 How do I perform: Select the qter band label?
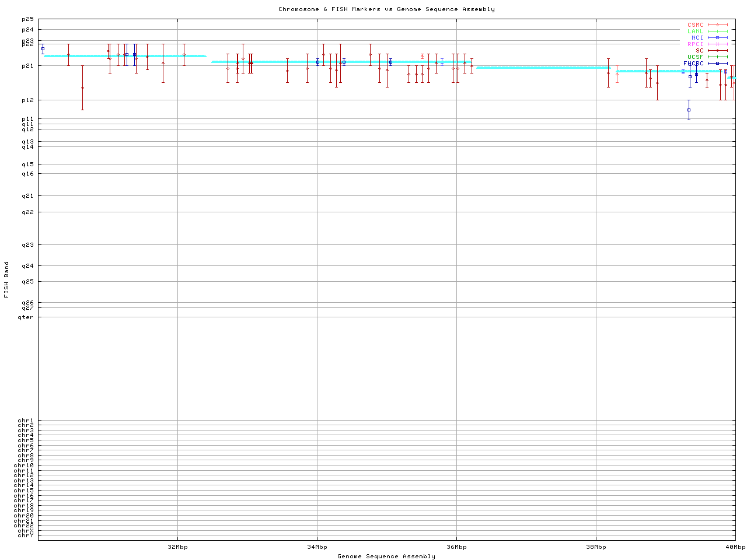pos(26,317)
